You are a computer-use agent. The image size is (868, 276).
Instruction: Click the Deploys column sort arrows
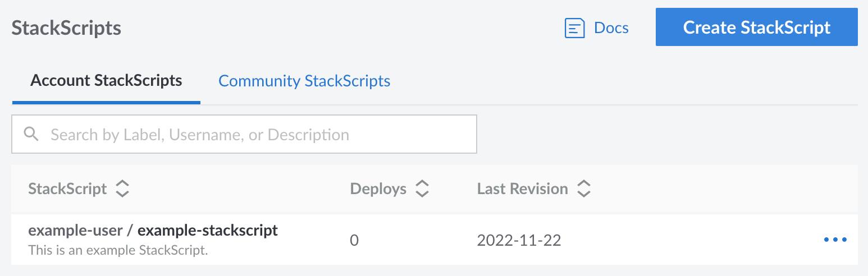tap(422, 189)
